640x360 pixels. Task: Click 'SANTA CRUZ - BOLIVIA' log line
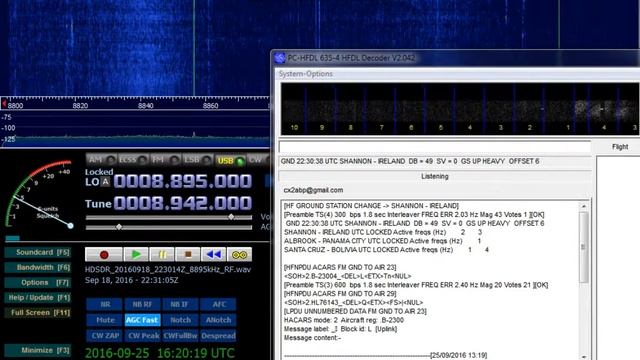point(386,249)
